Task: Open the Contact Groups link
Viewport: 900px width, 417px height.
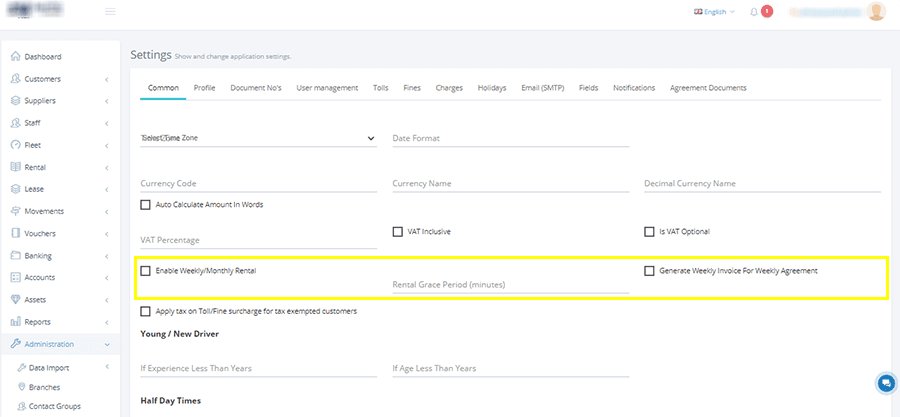Action: coord(55,406)
